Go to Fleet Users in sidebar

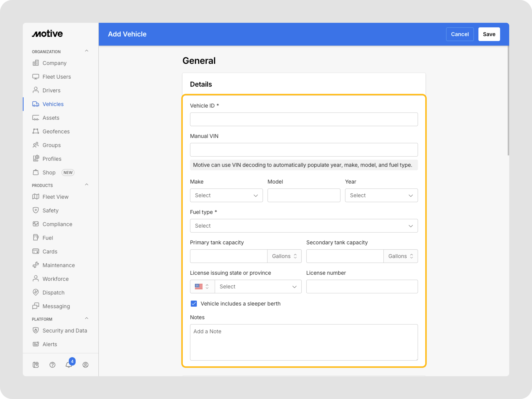[56, 77]
